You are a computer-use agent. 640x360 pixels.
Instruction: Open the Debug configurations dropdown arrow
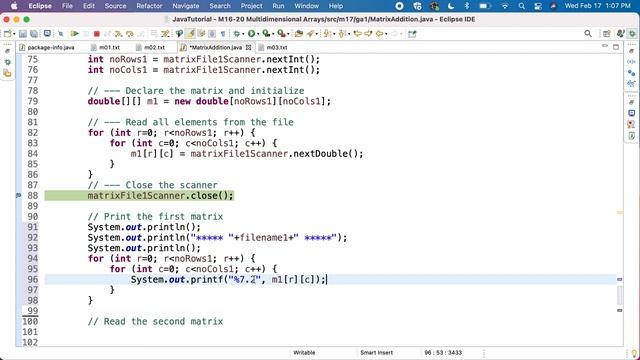243,34
